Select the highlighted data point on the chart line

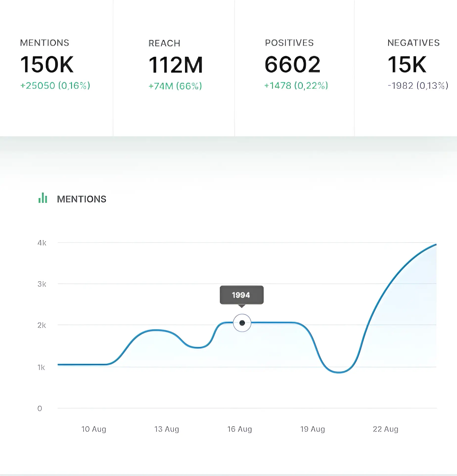pos(242,323)
